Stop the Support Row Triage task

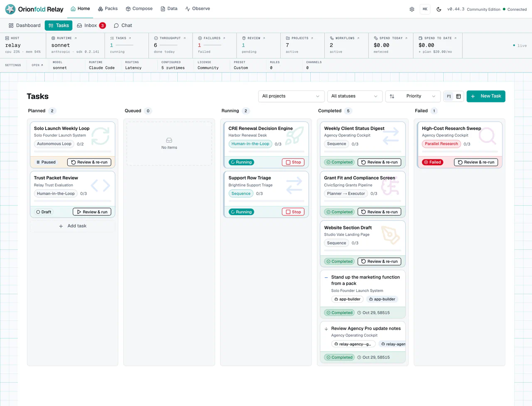pyautogui.click(x=293, y=212)
